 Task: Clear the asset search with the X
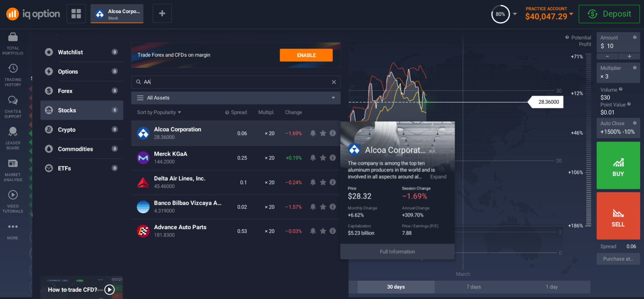pos(334,82)
